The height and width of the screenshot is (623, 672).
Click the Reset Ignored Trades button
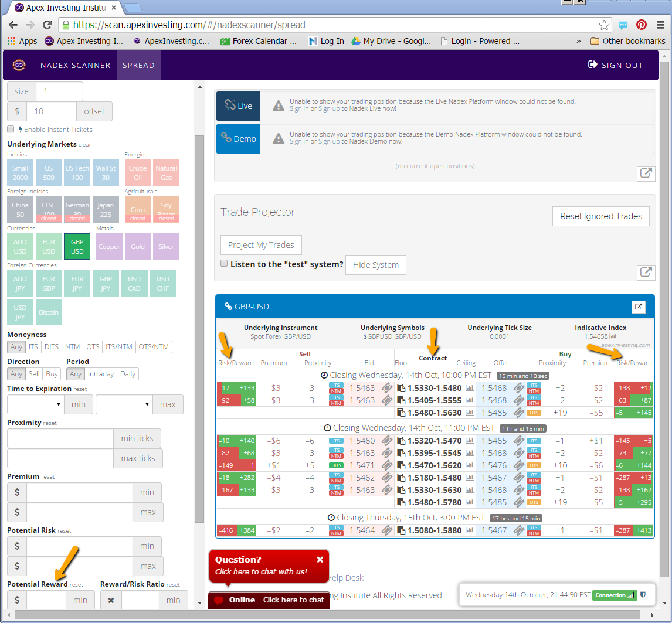pos(600,216)
